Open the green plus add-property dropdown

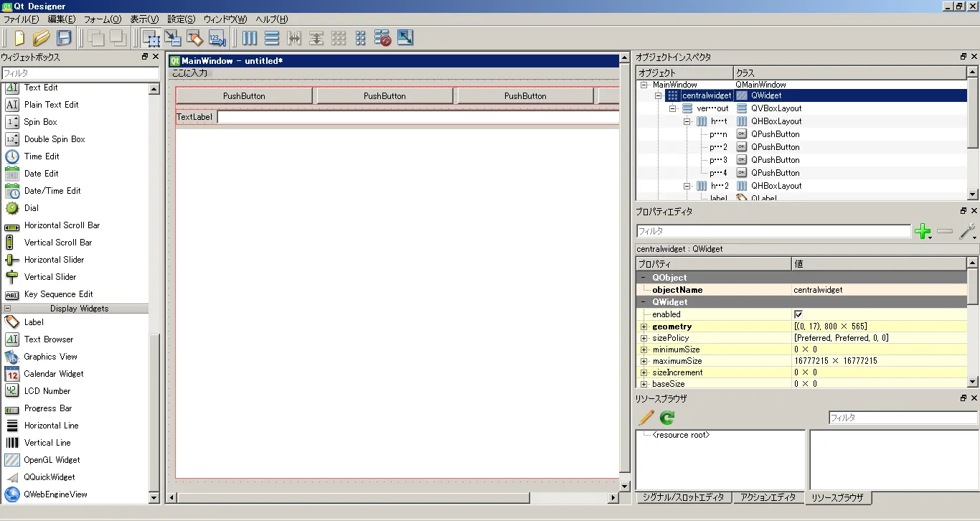pos(923,231)
